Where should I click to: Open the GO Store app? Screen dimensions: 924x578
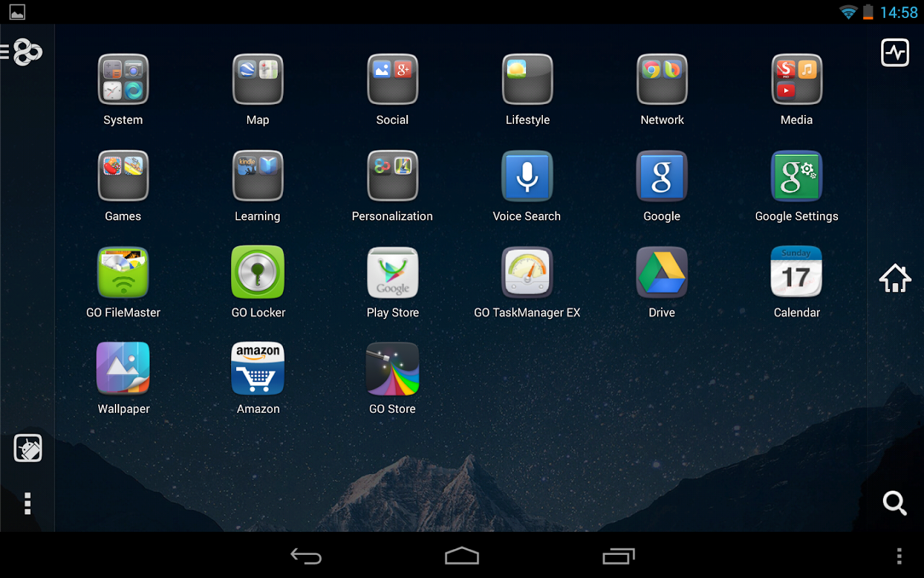(393, 369)
